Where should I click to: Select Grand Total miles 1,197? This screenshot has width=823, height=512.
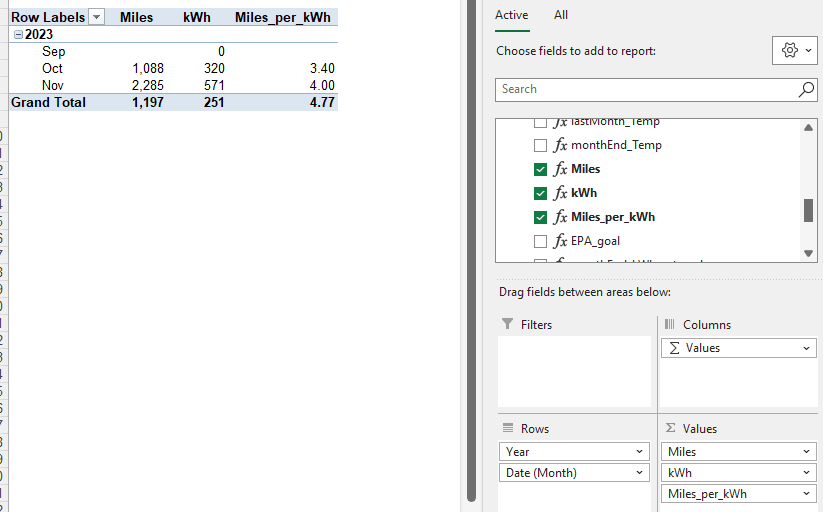[x=148, y=102]
